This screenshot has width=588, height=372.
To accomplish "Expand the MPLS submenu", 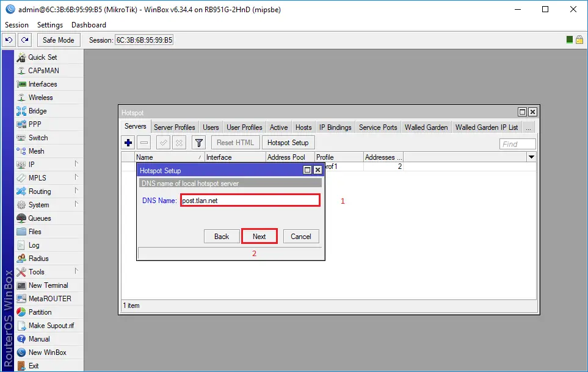I will [76, 177].
